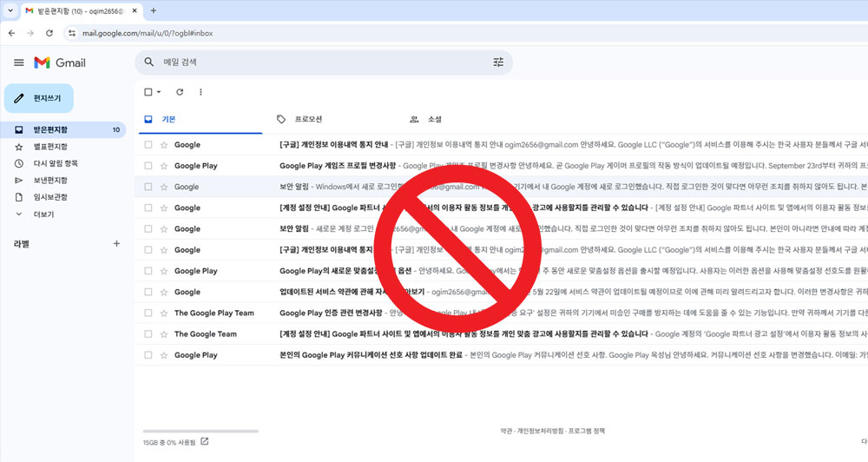
Task: Click the plus icon to create label
Action: pos(116,244)
